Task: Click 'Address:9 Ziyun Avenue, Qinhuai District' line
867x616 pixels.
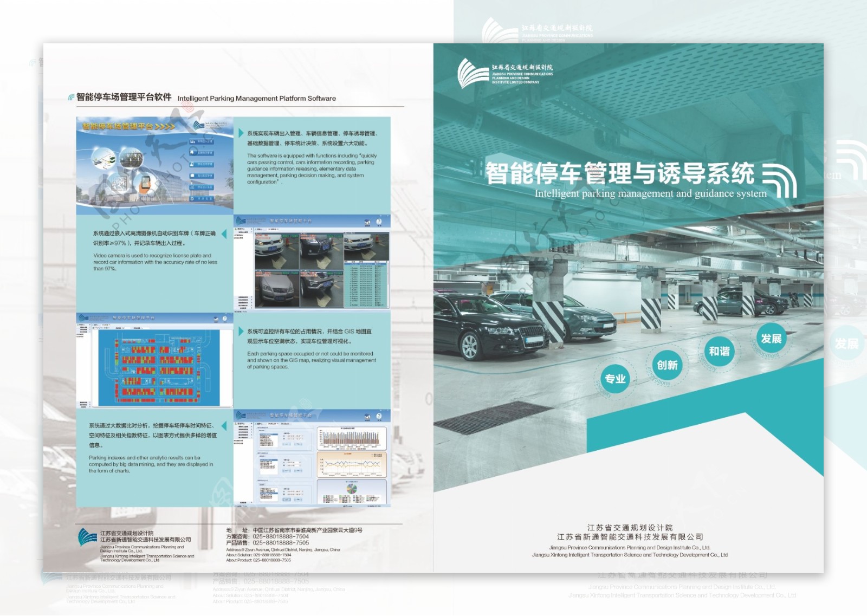Action: coord(283,549)
